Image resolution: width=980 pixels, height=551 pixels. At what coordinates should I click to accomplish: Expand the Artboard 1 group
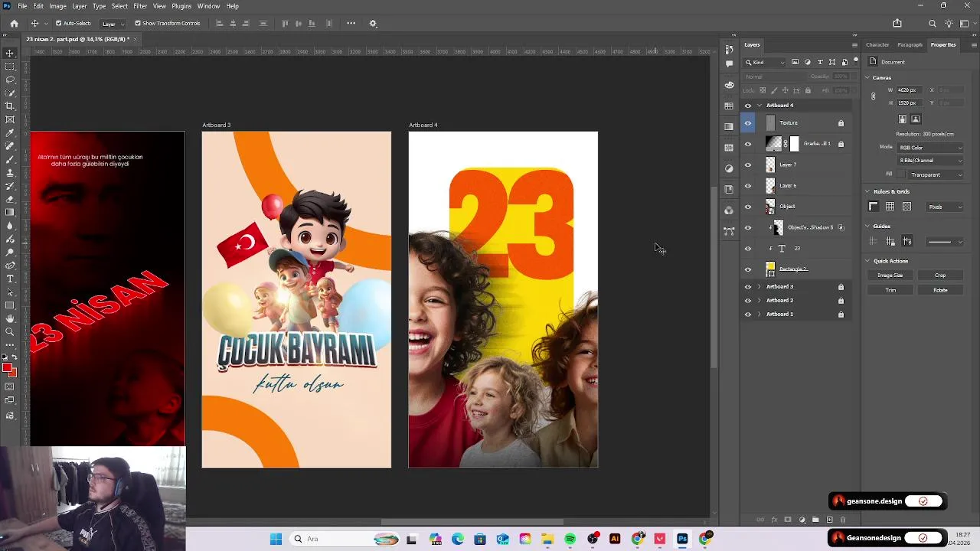pyautogui.click(x=759, y=315)
